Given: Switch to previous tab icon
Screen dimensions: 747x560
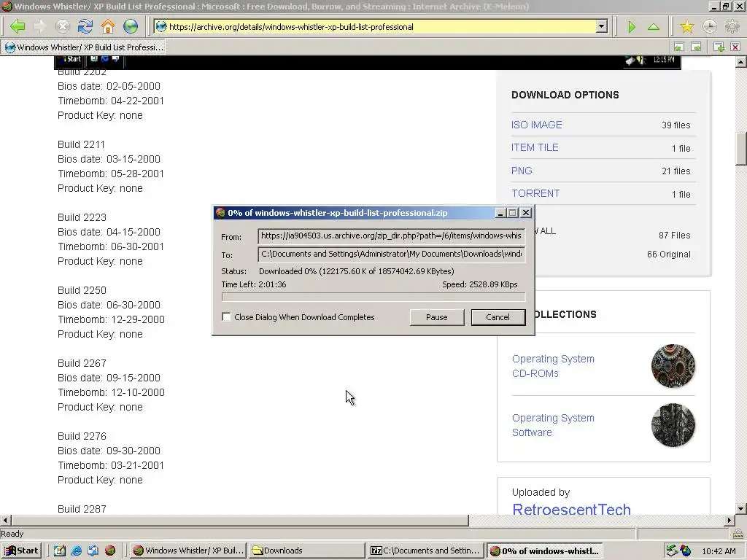Looking at the screenshot, I should (679, 47).
